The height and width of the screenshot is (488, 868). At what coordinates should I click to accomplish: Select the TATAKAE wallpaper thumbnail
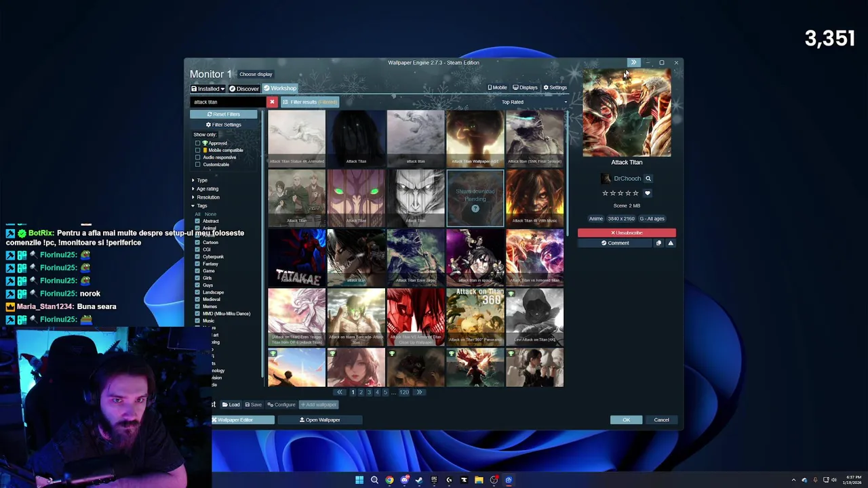(296, 257)
